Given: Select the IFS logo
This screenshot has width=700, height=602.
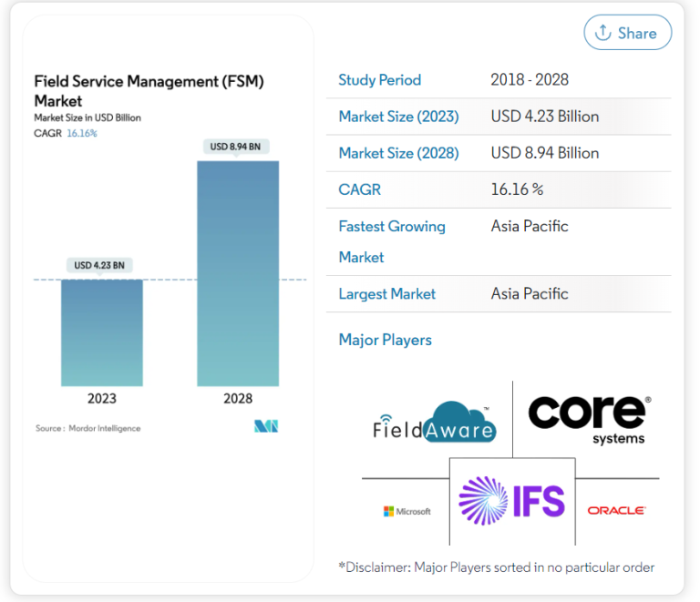Looking at the screenshot, I should [511, 502].
